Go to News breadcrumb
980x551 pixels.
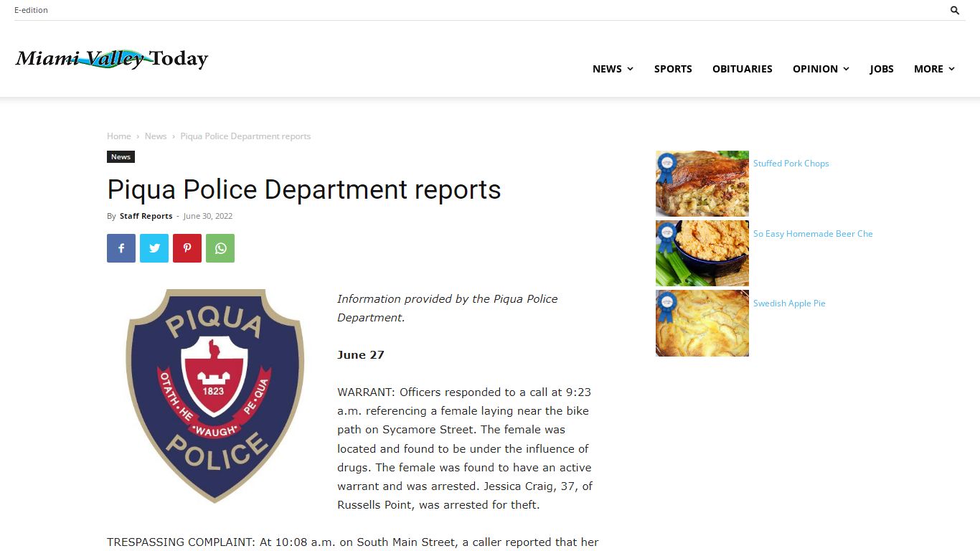[156, 136]
